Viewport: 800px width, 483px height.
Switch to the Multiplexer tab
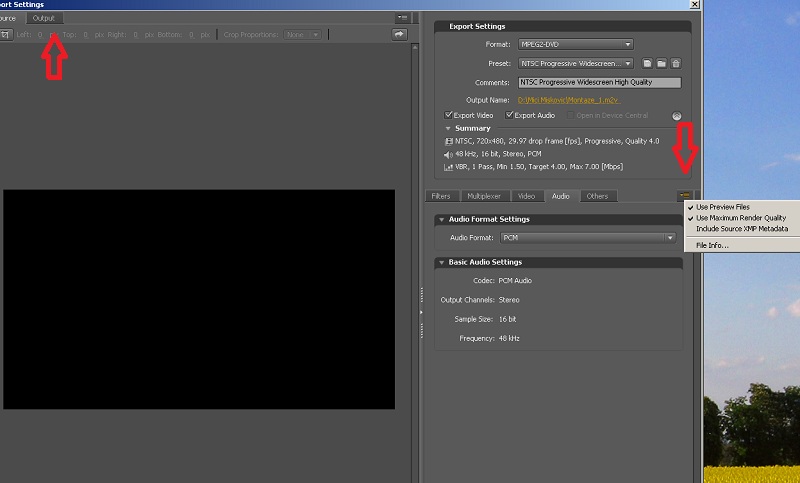click(x=483, y=196)
